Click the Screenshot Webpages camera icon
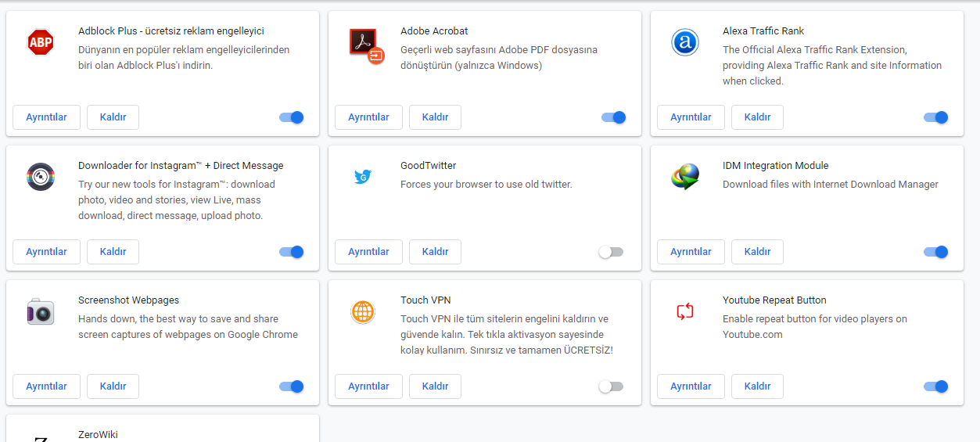The width and height of the screenshot is (980, 442). point(41,311)
